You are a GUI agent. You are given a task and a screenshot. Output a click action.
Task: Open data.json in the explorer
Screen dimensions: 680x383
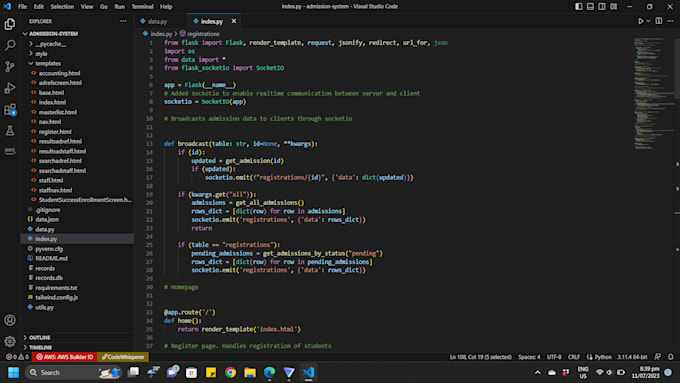pos(78,219)
